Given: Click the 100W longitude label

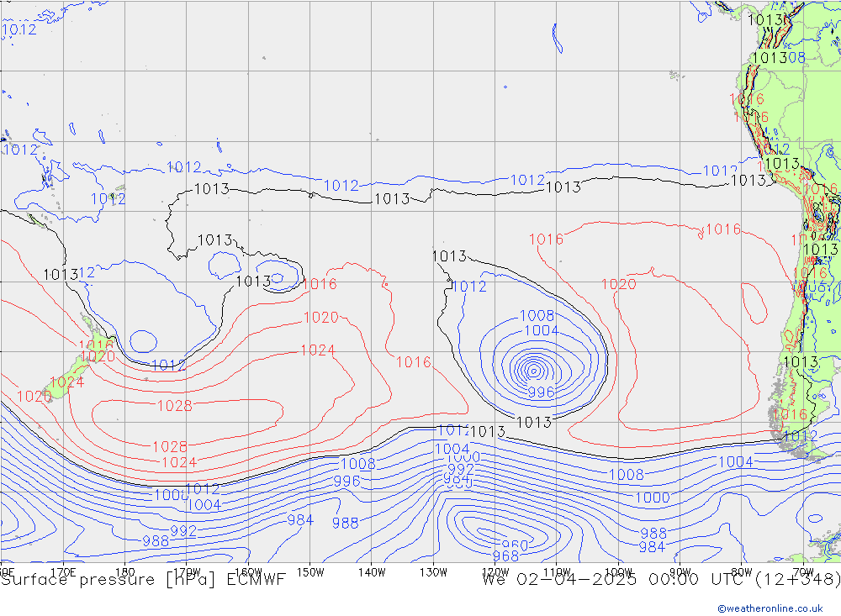Looking at the screenshot, I should pyautogui.click(x=618, y=572).
